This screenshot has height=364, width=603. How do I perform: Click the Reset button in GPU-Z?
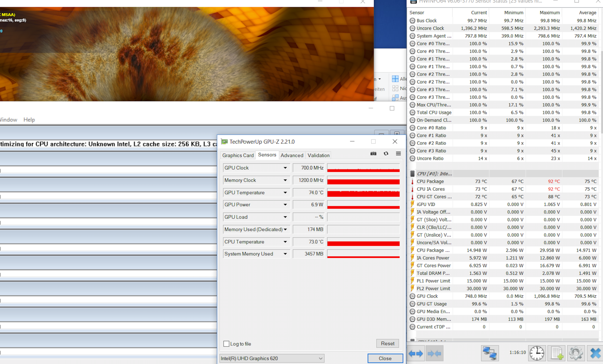point(388,343)
